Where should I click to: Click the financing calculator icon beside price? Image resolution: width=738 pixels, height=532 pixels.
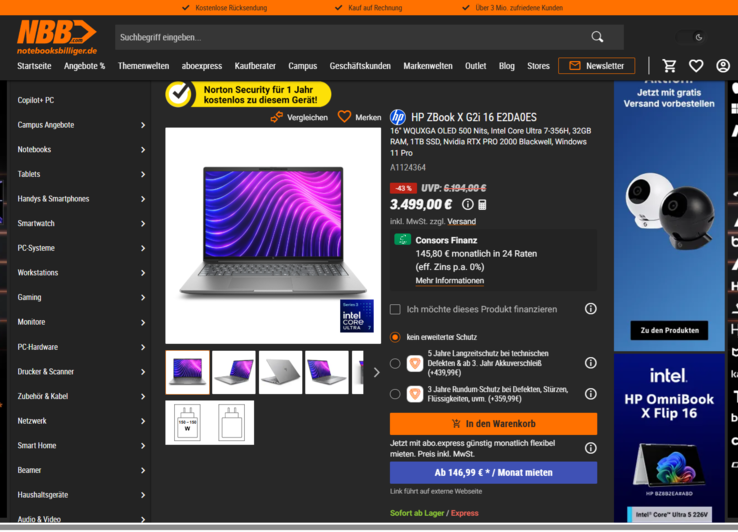482,205
